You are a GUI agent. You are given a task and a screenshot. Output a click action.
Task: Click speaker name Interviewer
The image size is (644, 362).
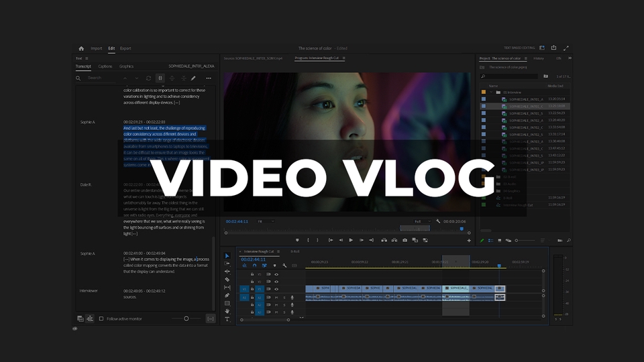click(89, 290)
